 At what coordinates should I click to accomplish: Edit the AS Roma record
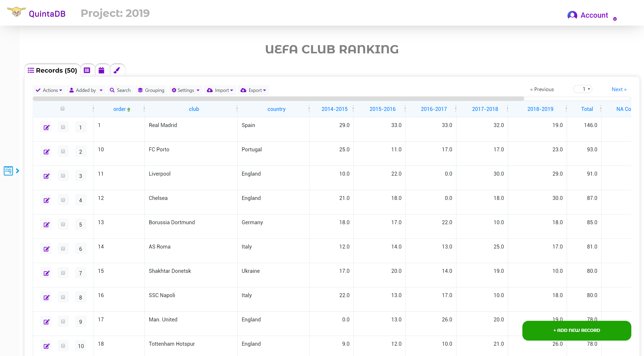pos(46,249)
